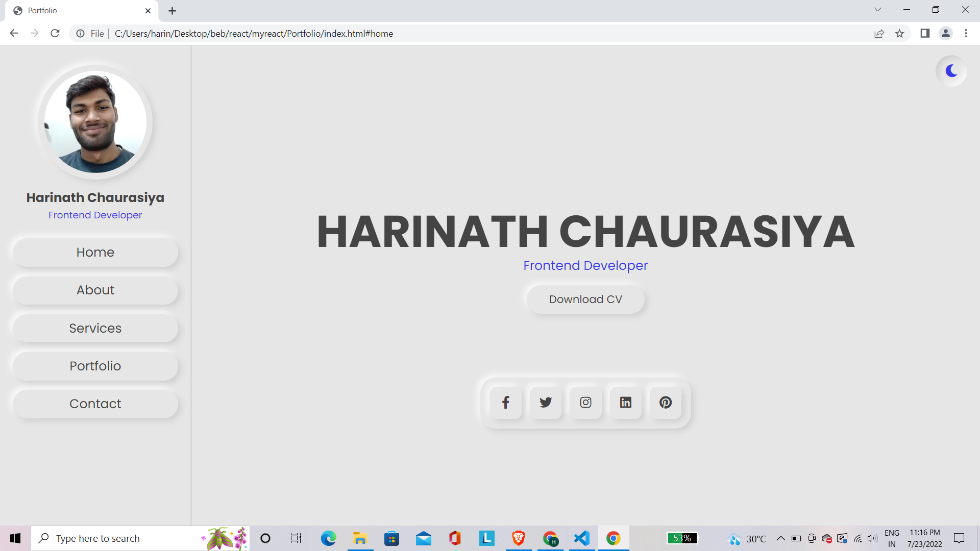Click the Download CV button
Viewport: 980px width, 551px height.
585,299
